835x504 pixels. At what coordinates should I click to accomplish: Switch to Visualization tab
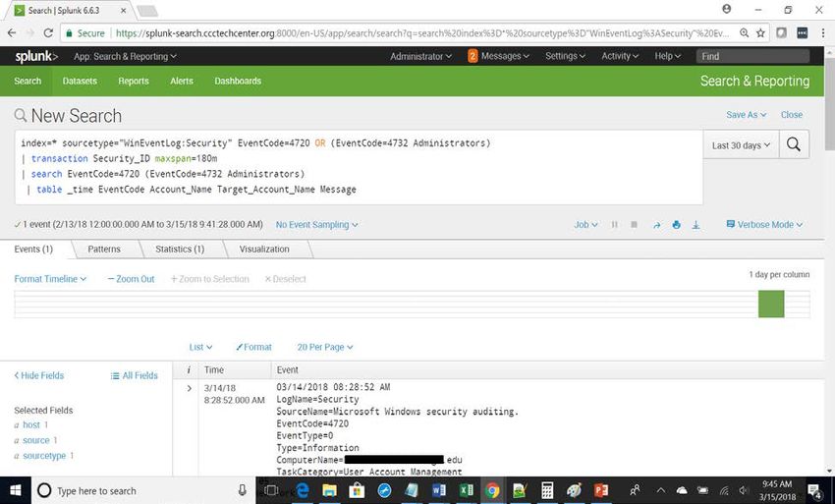[x=264, y=249]
